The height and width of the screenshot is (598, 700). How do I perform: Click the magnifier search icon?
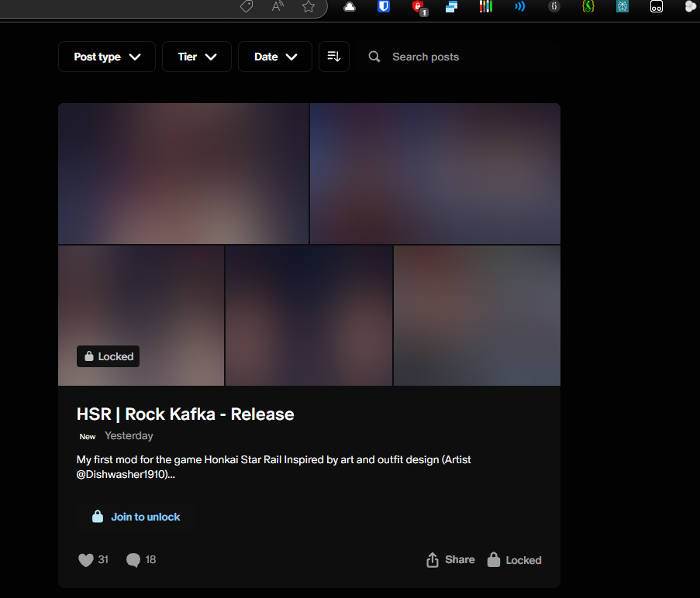click(x=374, y=57)
